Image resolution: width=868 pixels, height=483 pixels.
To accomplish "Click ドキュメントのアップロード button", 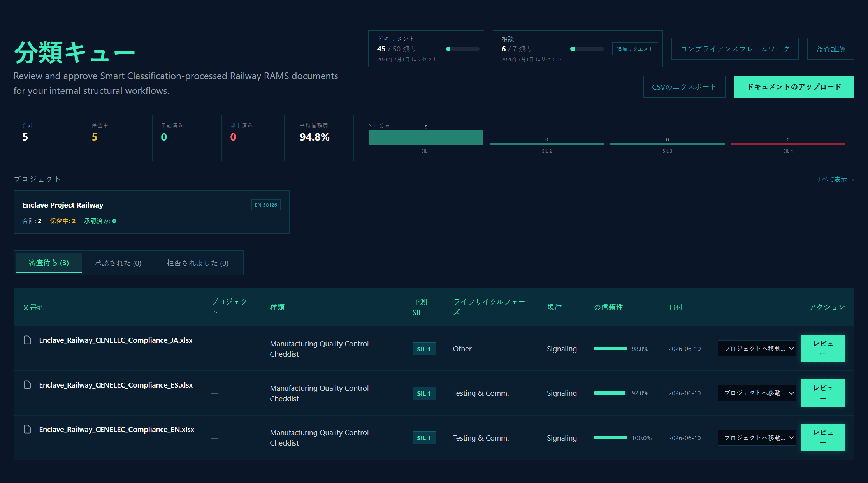I will (794, 87).
